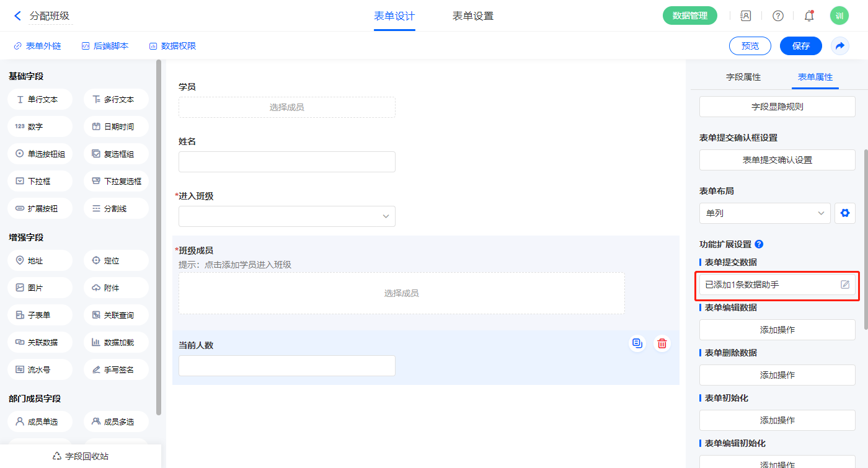Image resolution: width=868 pixels, height=468 pixels.
Task: Click the 预览 button
Action: tap(750, 46)
